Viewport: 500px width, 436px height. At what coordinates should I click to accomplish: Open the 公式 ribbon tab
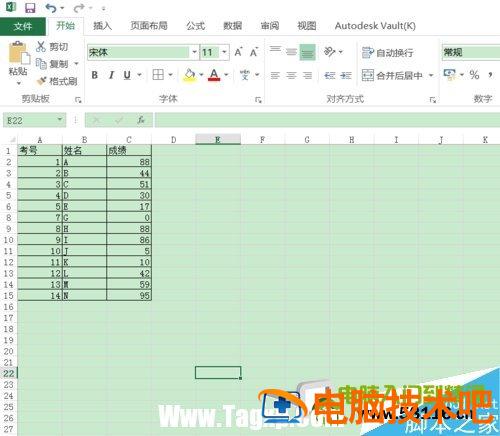(195, 26)
